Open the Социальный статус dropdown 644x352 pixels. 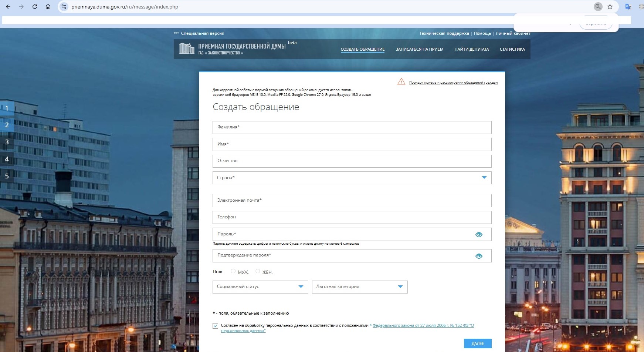coord(260,287)
